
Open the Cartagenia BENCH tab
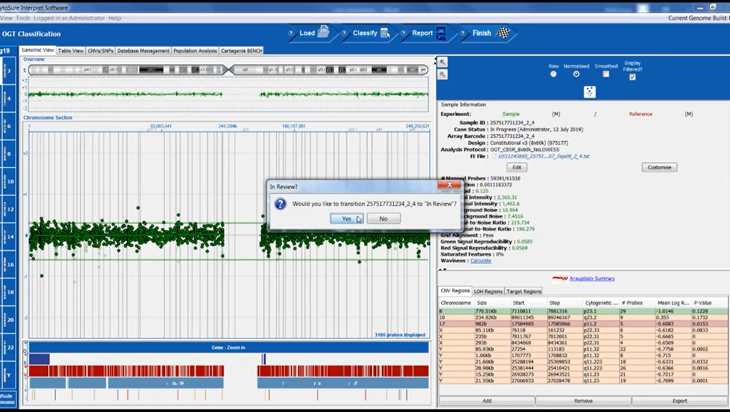pyautogui.click(x=241, y=51)
